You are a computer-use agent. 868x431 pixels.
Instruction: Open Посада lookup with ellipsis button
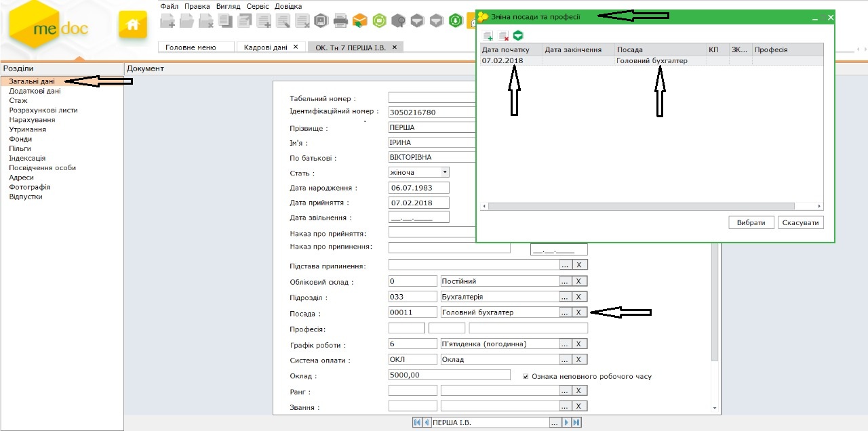tap(565, 312)
